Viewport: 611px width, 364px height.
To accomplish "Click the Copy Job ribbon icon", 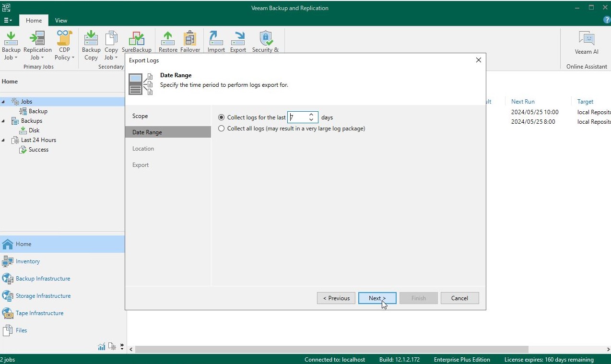I will click(x=111, y=46).
